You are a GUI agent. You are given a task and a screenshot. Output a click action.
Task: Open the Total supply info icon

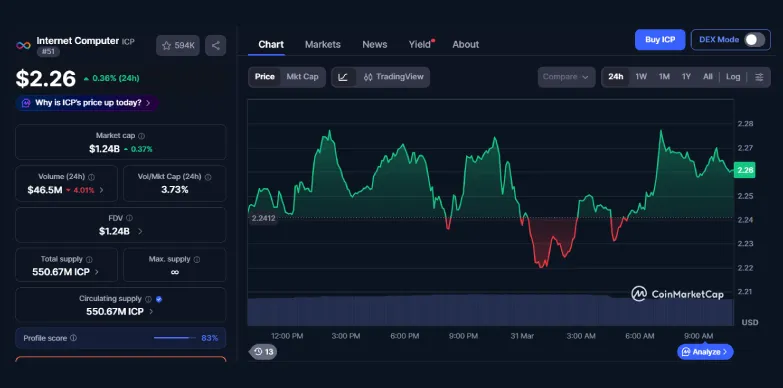(89, 260)
